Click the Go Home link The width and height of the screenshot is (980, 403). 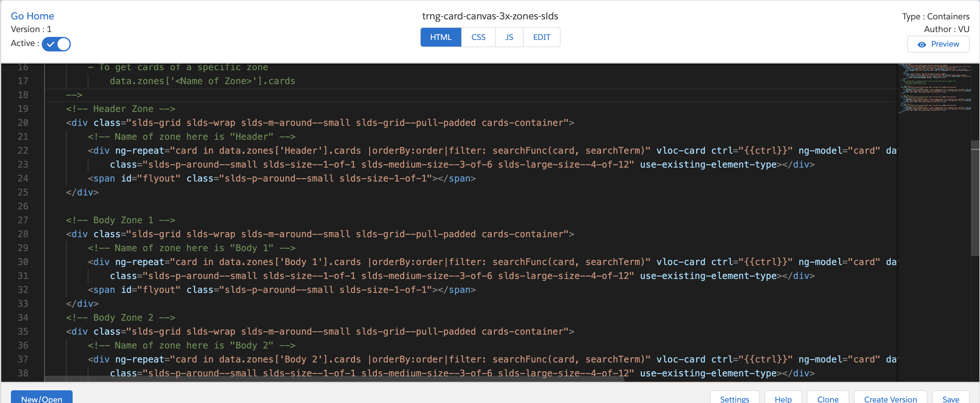click(x=32, y=16)
